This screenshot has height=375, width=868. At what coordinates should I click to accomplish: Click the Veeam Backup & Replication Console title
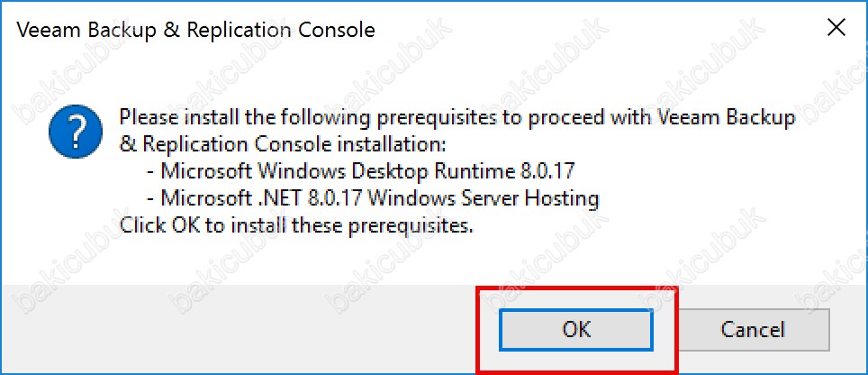[196, 30]
